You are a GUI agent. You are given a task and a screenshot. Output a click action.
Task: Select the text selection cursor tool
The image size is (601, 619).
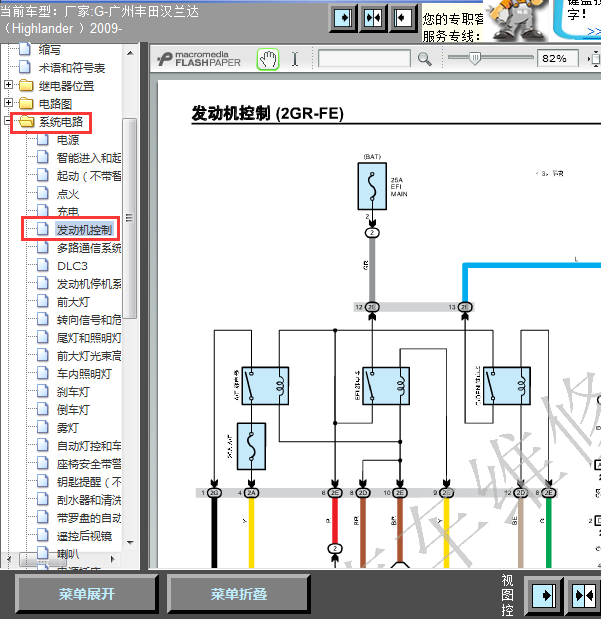click(x=295, y=59)
